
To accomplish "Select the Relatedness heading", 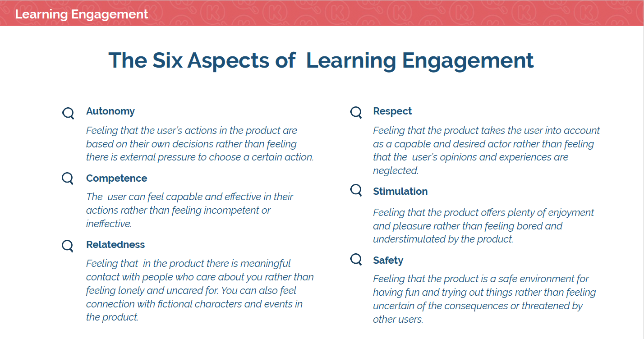I will coord(115,245).
